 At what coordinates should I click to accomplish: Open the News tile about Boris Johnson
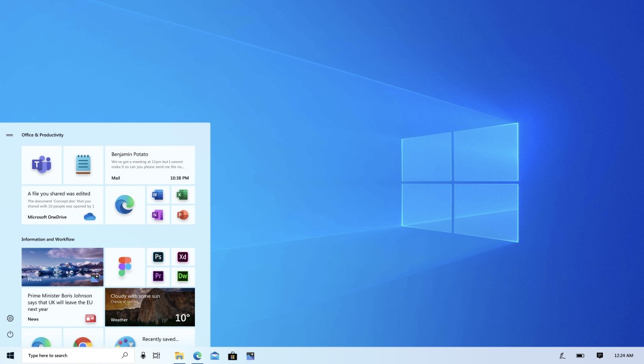(63, 307)
